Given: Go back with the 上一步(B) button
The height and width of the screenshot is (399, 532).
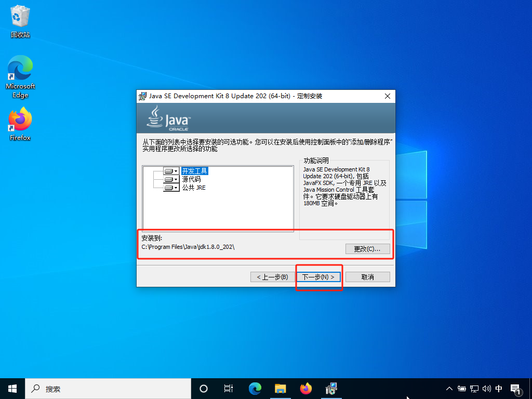Looking at the screenshot, I should coord(272,277).
